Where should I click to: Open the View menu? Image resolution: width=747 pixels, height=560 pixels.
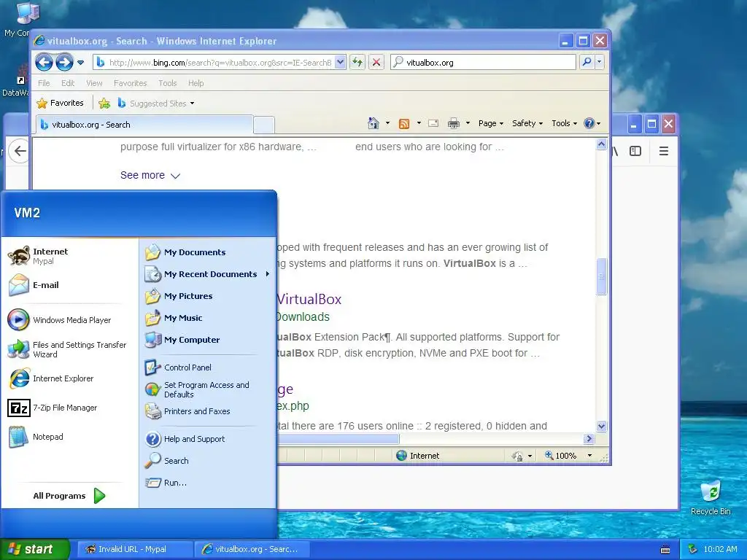(x=94, y=83)
